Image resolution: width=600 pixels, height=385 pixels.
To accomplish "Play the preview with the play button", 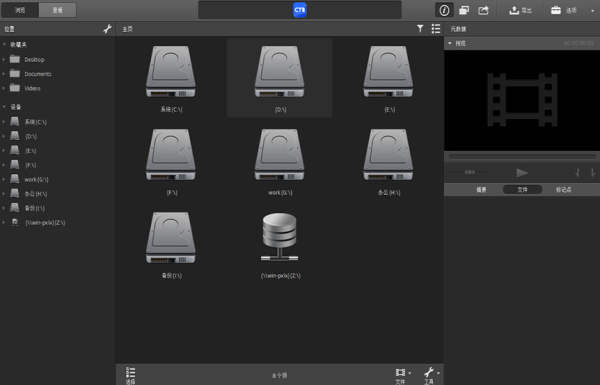I will (522, 173).
